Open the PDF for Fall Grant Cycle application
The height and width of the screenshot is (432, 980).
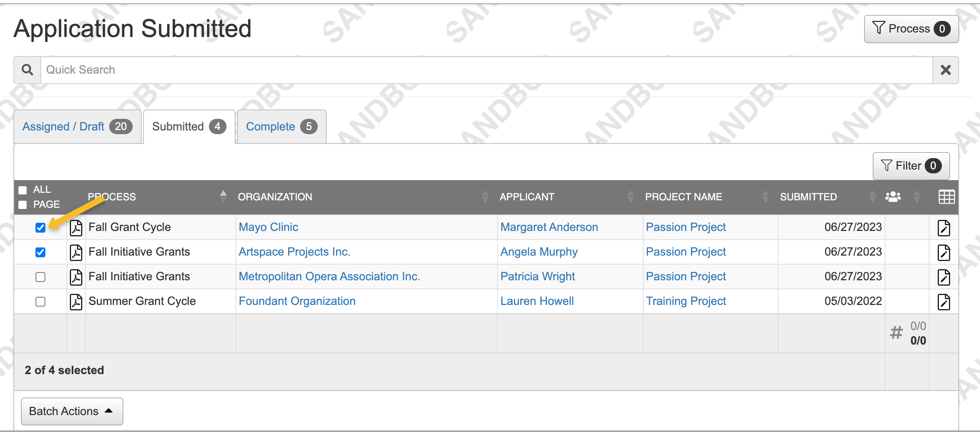click(x=76, y=227)
